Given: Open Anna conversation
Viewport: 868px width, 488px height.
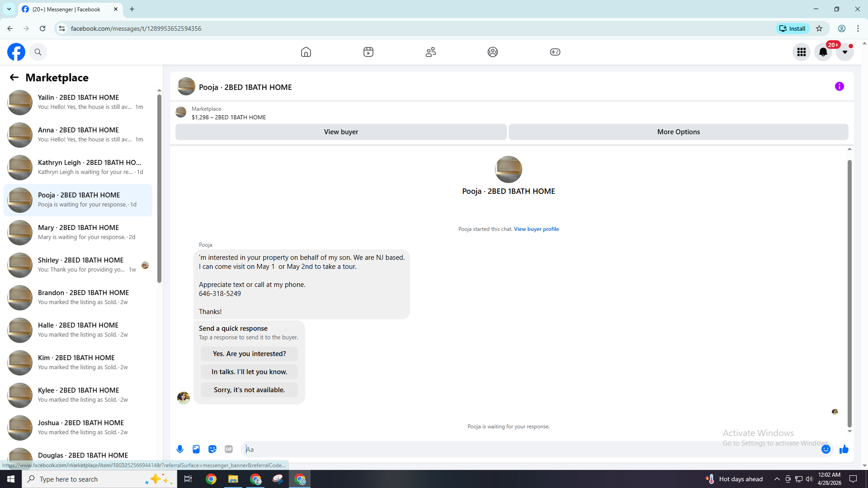Looking at the screenshot, I should [x=78, y=135].
